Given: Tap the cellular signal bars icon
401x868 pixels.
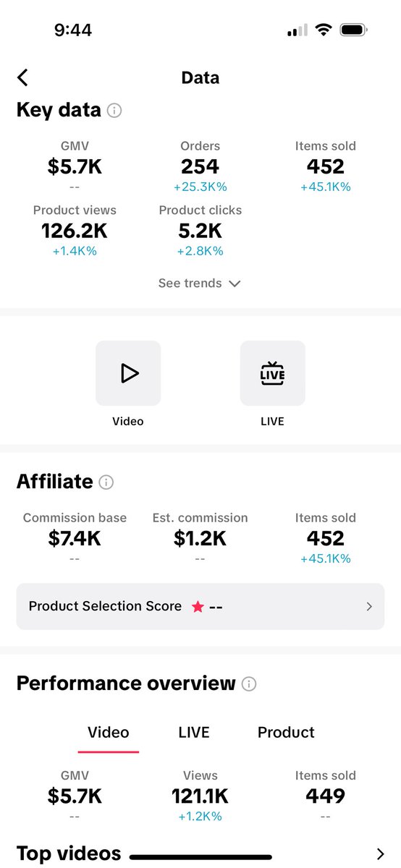Looking at the screenshot, I should pyautogui.click(x=297, y=30).
